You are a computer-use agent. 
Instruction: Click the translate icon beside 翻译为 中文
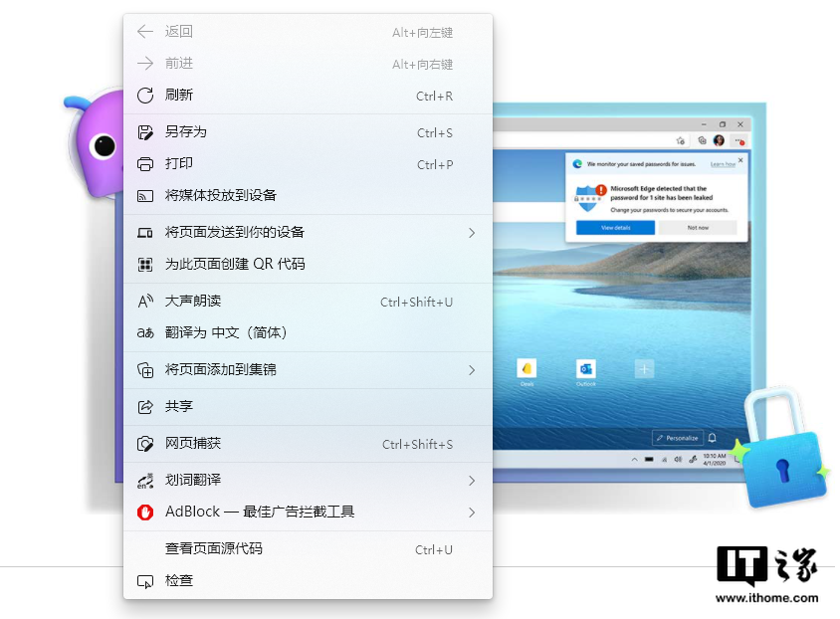(145, 333)
